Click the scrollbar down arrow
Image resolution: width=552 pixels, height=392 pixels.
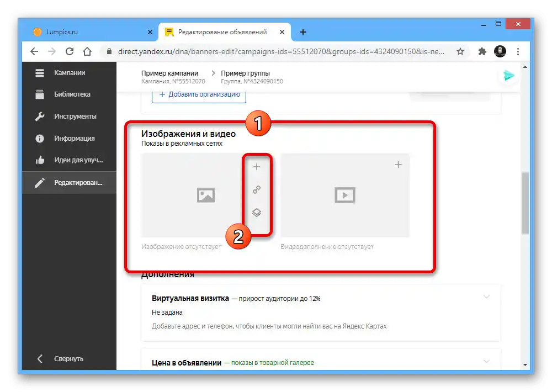[x=526, y=364]
